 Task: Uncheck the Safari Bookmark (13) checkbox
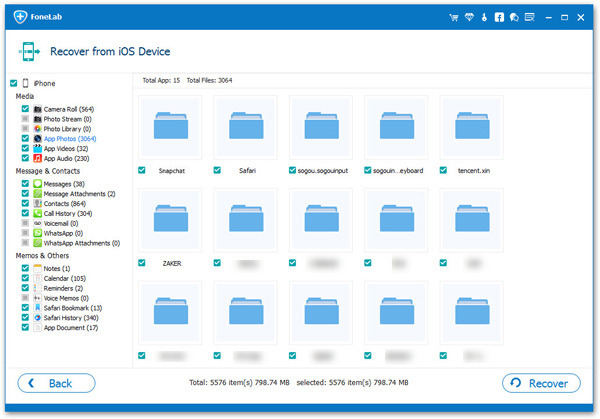pyautogui.click(x=25, y=307)
